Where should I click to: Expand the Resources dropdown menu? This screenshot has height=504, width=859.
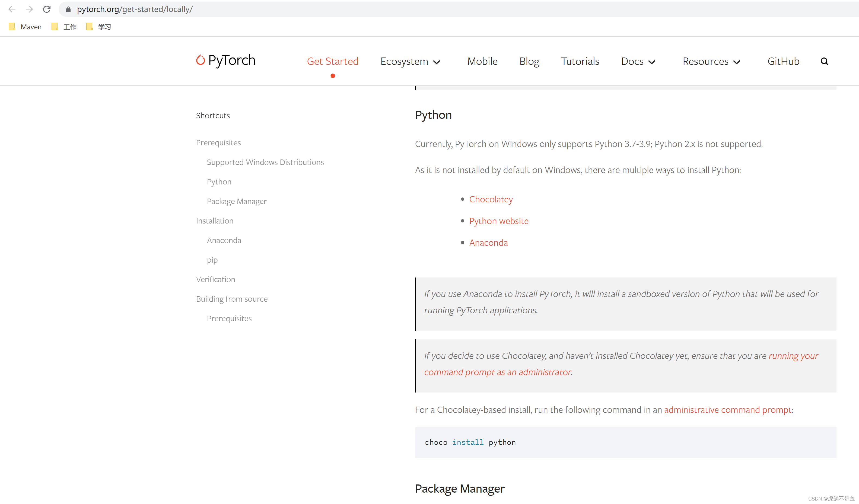point(711,61)
